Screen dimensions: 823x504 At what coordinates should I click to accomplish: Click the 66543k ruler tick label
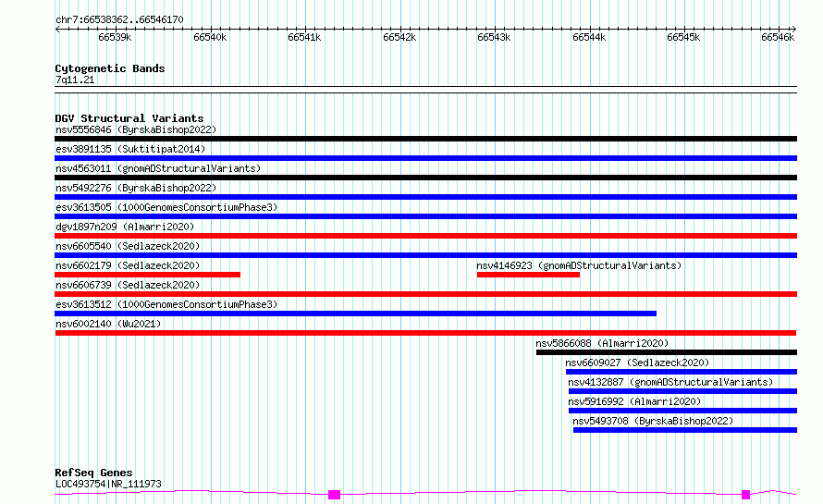494,37
